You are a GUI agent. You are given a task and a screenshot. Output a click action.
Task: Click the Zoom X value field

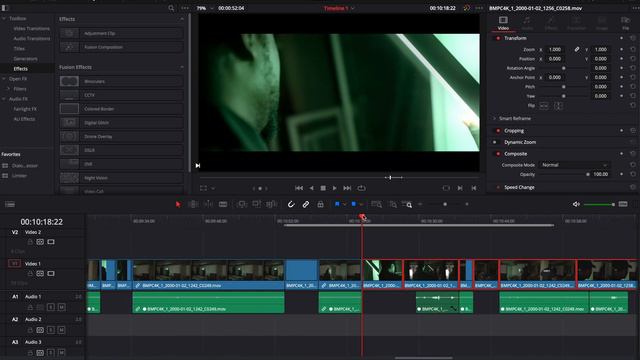coord(555,49)
